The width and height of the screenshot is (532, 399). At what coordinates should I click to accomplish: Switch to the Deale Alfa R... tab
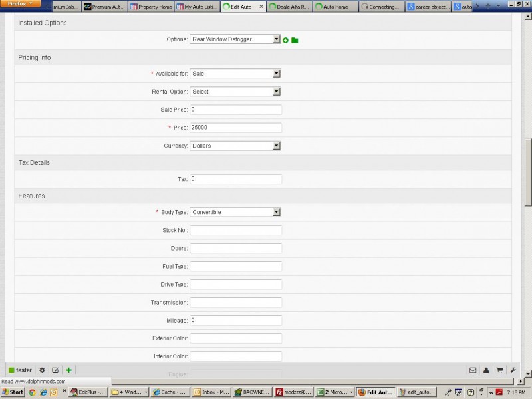[289, 7]
